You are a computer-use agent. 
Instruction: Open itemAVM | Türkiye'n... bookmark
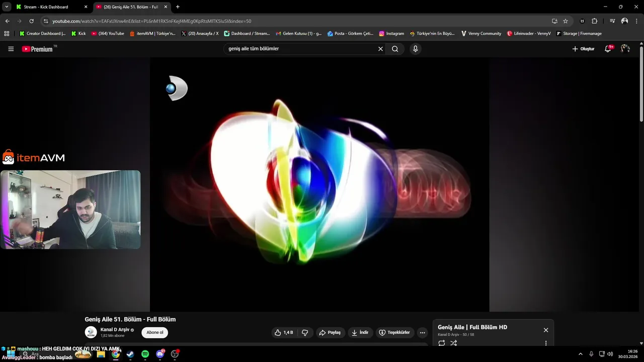(x=152, y=34)
